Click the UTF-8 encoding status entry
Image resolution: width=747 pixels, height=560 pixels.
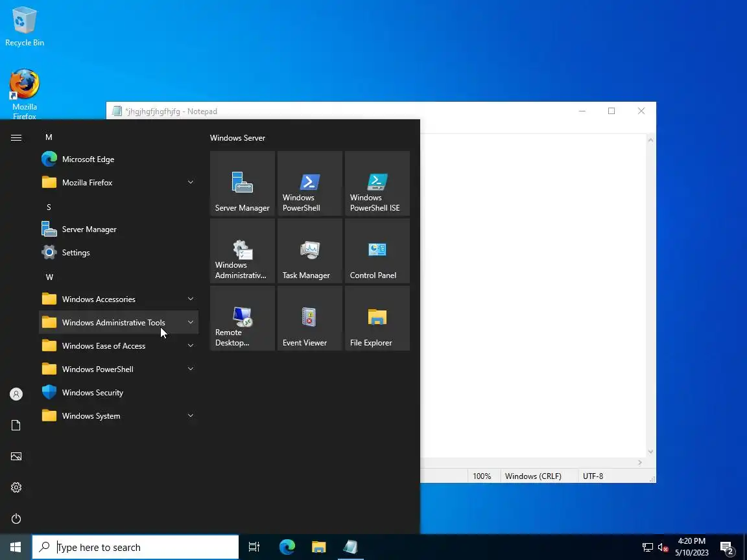tap(593, 476)
